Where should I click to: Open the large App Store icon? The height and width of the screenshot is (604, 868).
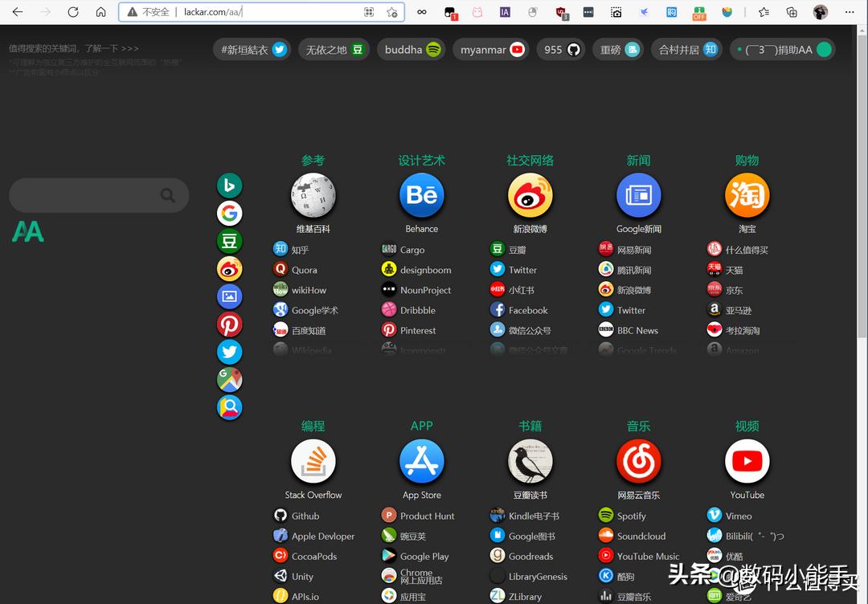coord(422,461)
